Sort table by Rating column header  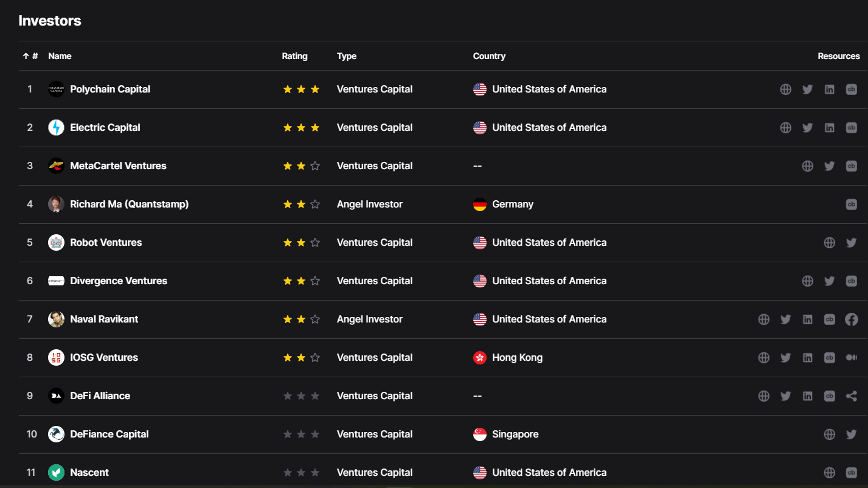294,56
